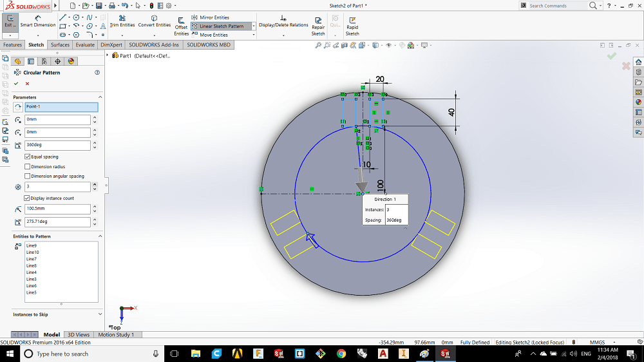Click the Mirror Entities tool
Screen dimensions: 644x362
click(x=211, y=17)
